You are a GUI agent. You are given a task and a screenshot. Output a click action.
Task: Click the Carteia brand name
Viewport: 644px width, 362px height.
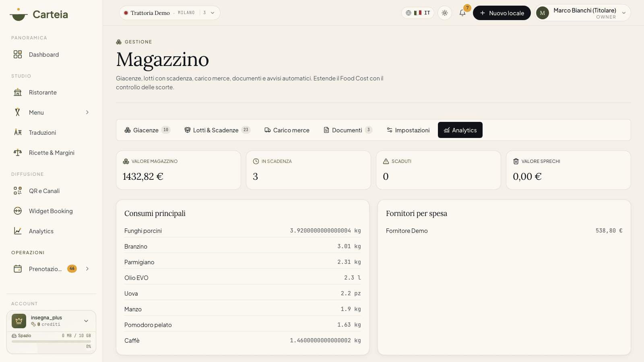pos(50,14)
